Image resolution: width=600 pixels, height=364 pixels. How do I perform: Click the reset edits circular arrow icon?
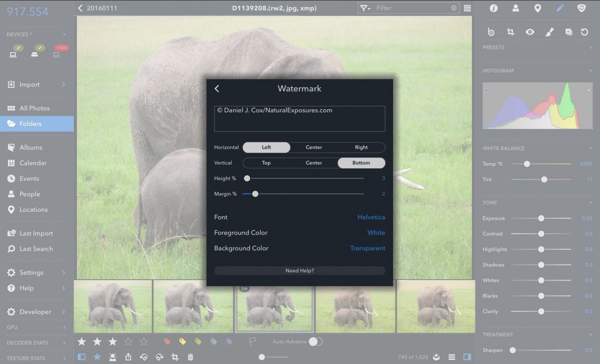click(x=584, y=32)
